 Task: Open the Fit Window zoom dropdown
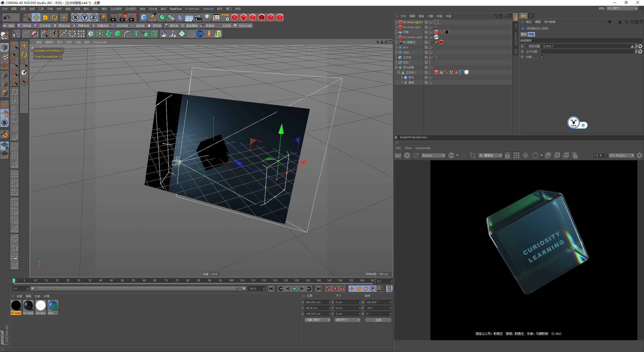[x=622, y=156]
